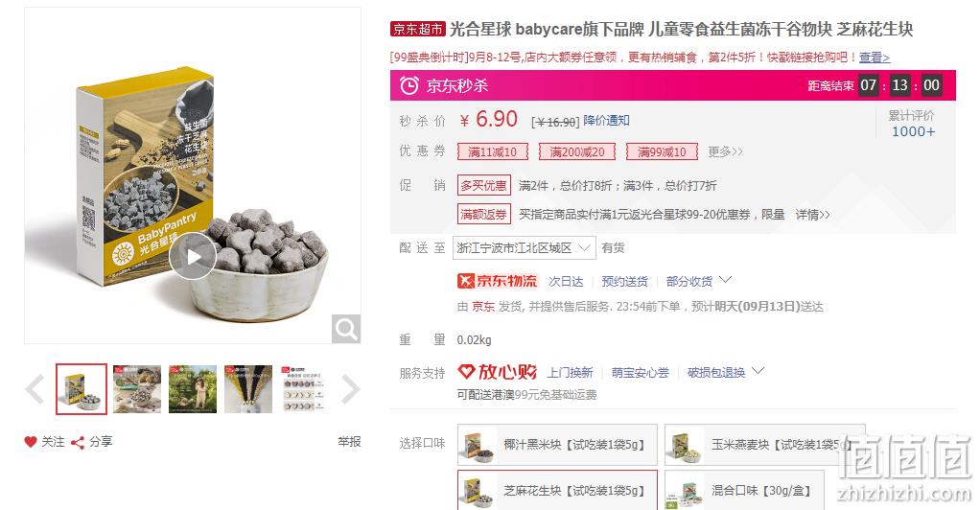The width and height of the screenshot is (980, 510).
Task: Select flavor 玉米燕麦块 试吃装
Action: pos(764,445)
